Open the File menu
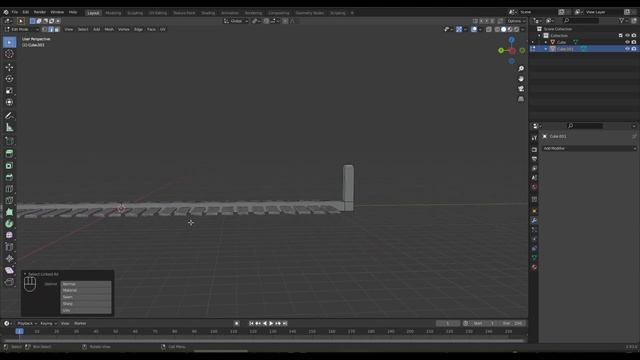640x360 pixels. (x=15, y=12)
